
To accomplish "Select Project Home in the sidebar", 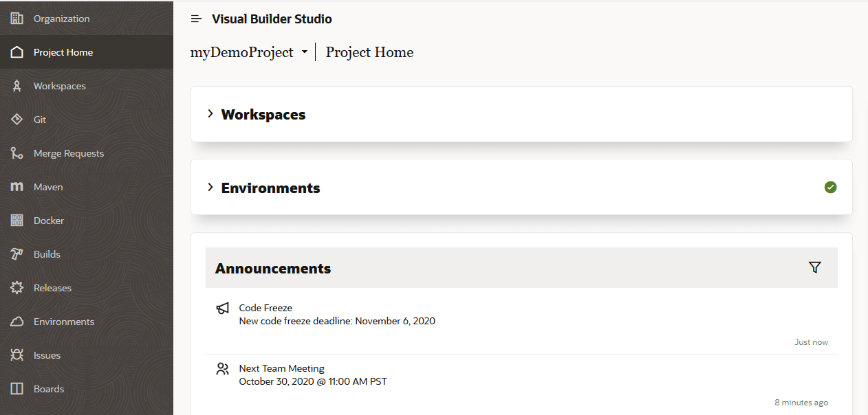I will (x=63, y=52).
